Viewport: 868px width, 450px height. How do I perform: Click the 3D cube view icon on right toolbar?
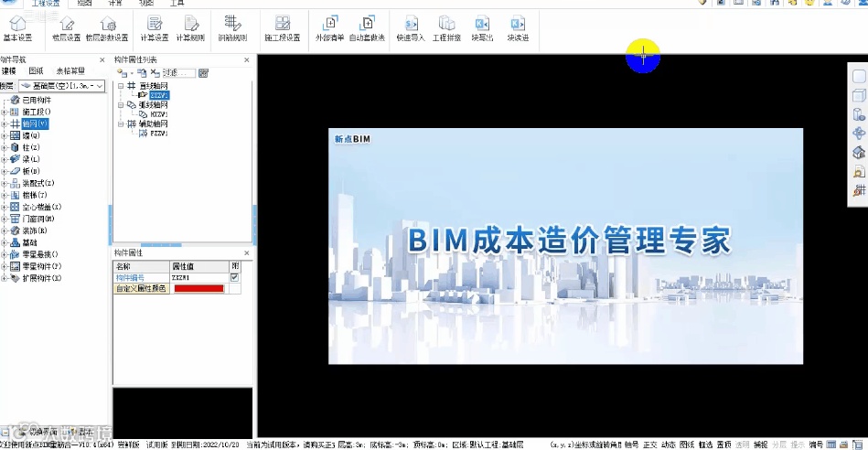[859, 96]
